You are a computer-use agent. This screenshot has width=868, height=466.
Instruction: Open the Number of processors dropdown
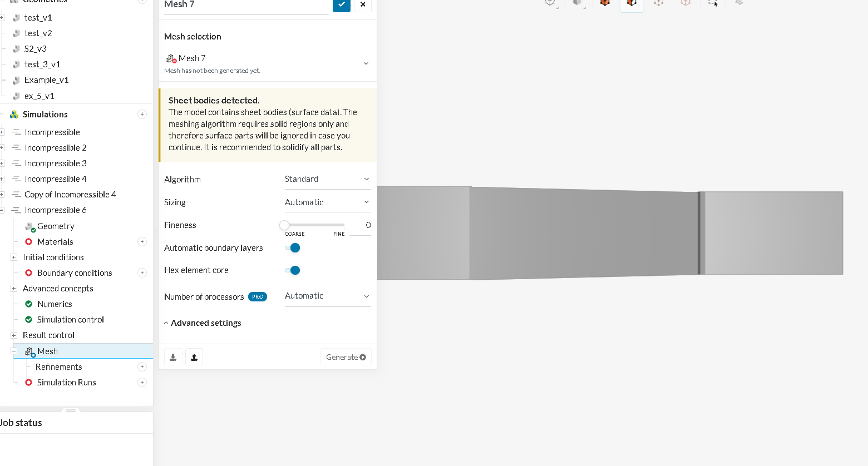click(328, 296)
